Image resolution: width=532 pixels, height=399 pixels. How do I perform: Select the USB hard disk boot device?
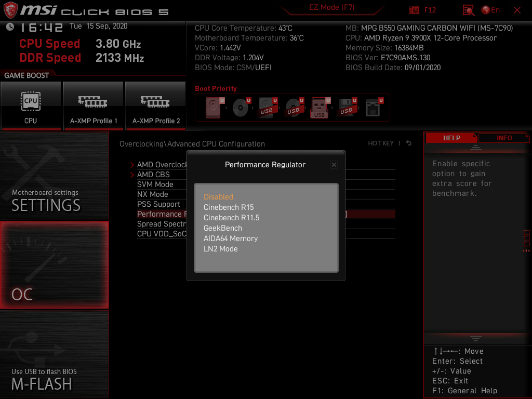point(268,108)
